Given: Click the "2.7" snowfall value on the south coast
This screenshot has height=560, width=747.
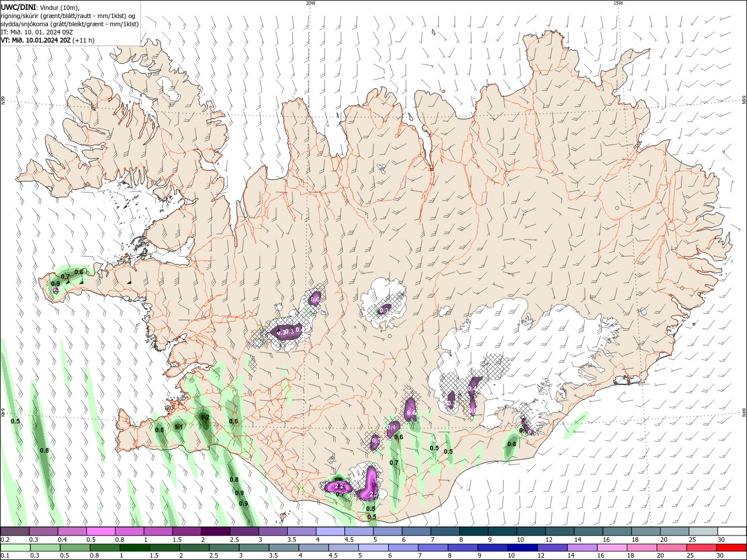Looking at the screenshot, I should (x=373, y=494).
